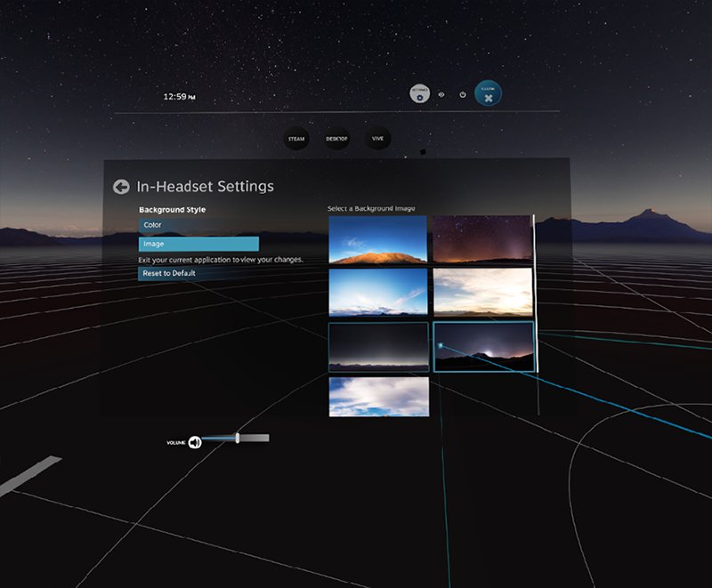Switch to the Vive tab
Image resolution: width=712 pixels, height=588 pixels.
(x=377, y=139)
